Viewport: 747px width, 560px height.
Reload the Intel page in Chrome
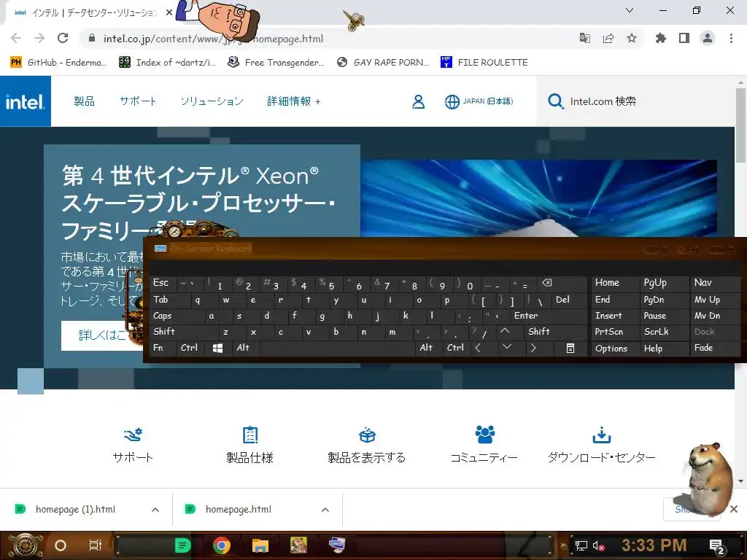point(63,38)
